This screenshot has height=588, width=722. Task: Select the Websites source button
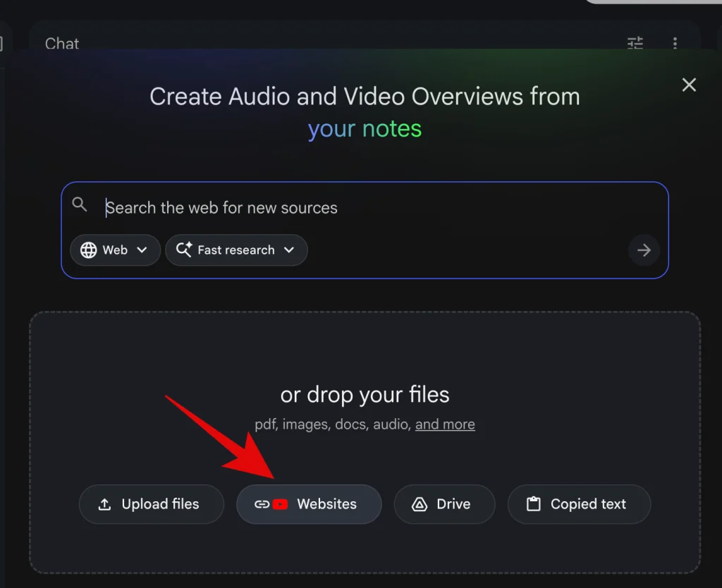click(326, 504)
